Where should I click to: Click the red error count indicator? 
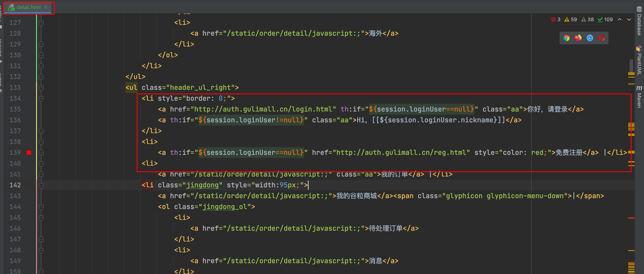tap(556, 19)
